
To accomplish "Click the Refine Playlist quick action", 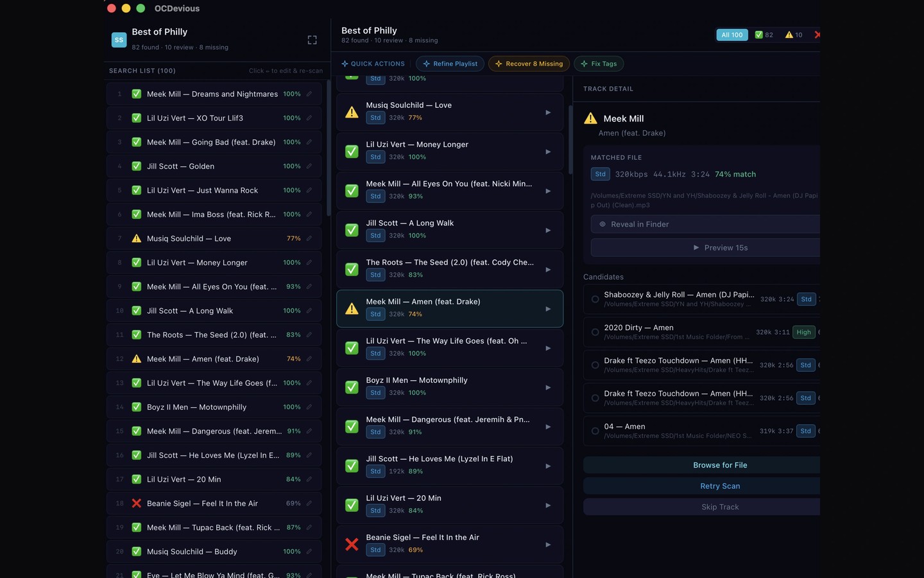I will tap(450, 64).
